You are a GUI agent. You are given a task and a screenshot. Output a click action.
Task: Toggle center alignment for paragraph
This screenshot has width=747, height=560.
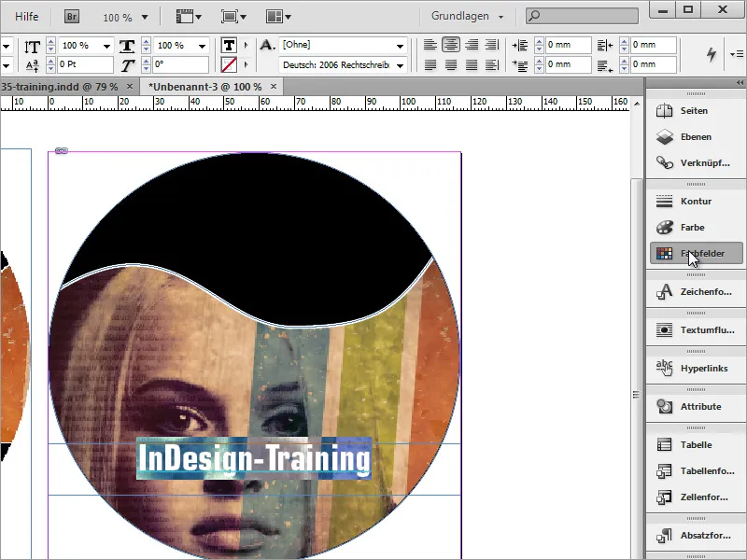point(451,45)
